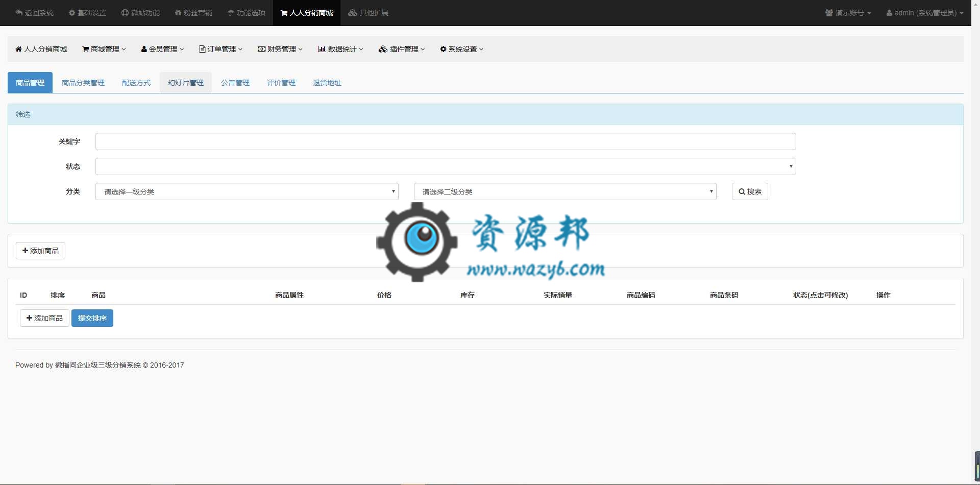Switch to the 幻灯片管理 tab
The height and width of the screenshot is (485, 980).
pos(186,83)
